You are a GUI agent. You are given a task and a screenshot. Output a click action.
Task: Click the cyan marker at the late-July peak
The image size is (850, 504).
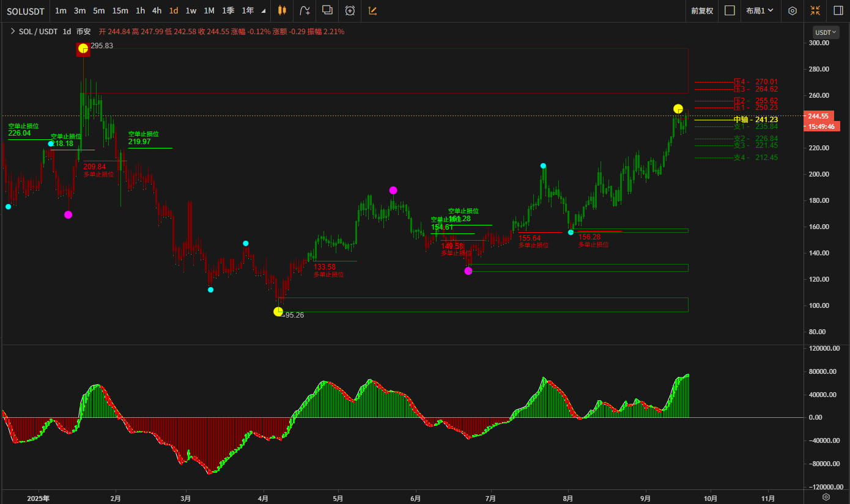543,166
